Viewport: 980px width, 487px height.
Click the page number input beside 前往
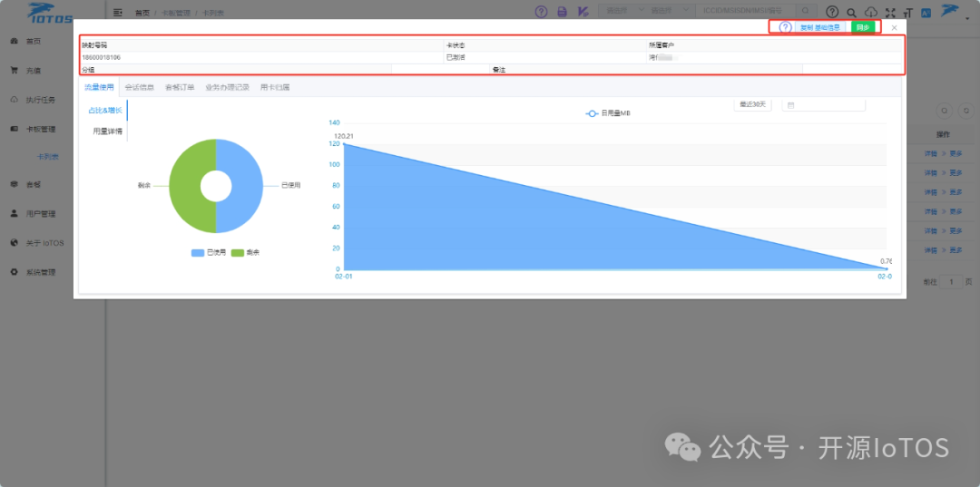point(952,282)
